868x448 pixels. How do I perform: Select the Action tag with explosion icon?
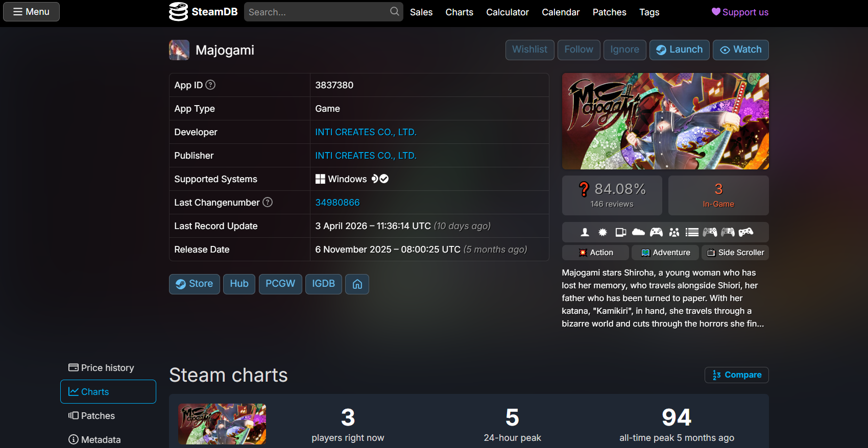click(595, 253)
